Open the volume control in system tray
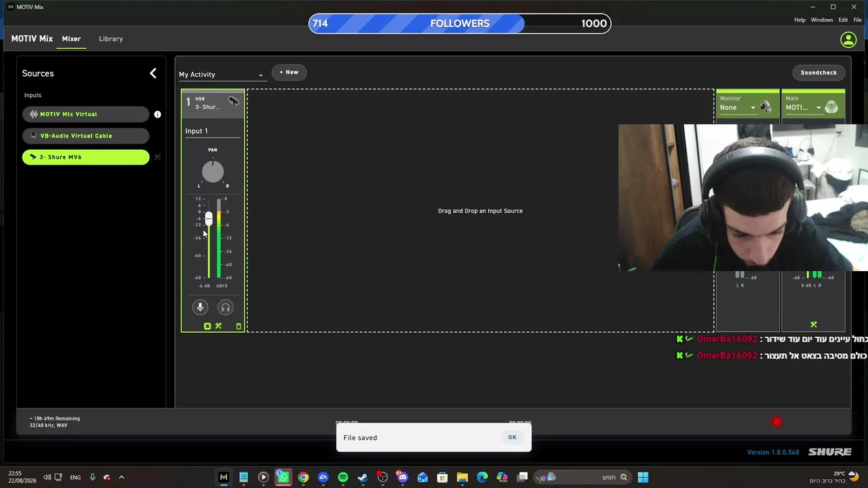This screenshot has height=488, width=868. [x=47, y=477]
